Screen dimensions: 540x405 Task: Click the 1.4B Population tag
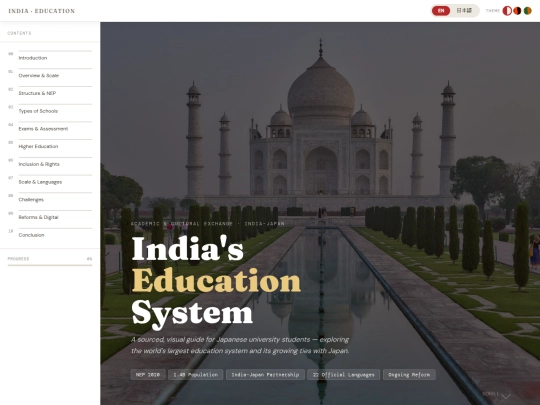[196, 374]
